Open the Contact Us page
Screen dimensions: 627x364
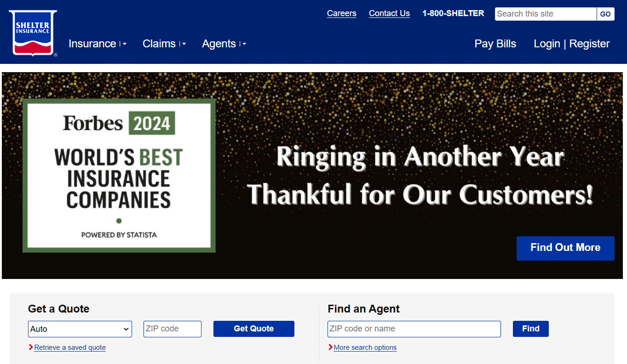389,13
